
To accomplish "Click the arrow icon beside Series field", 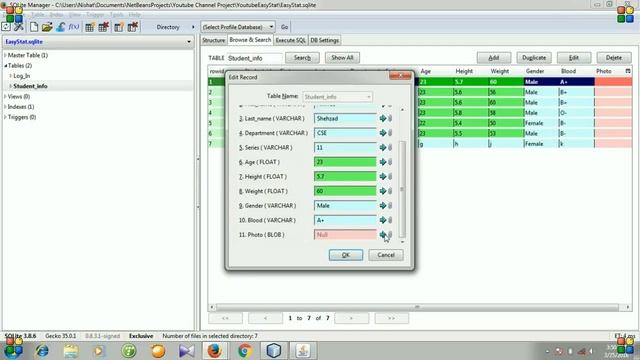I will click(383, 147).
